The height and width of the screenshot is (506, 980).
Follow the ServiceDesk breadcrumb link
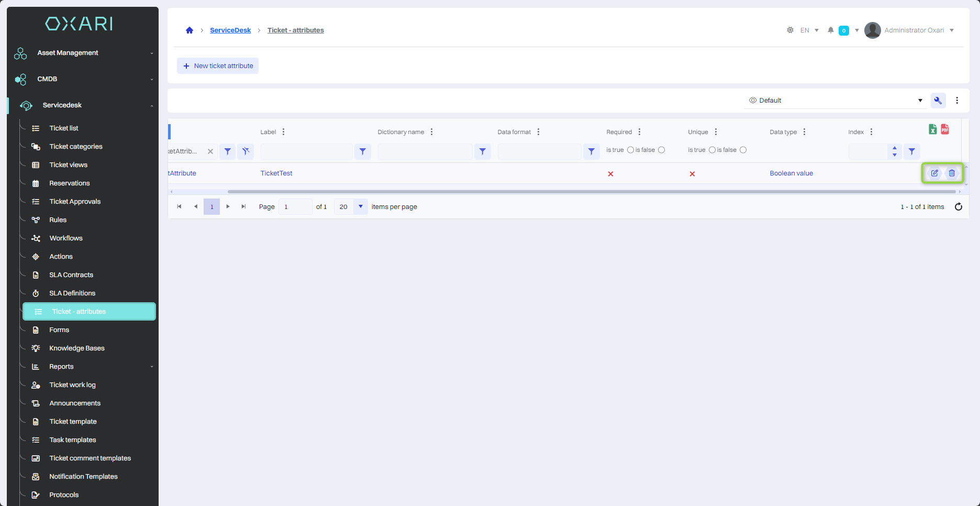pyautogui.click(x=230, y=30)
